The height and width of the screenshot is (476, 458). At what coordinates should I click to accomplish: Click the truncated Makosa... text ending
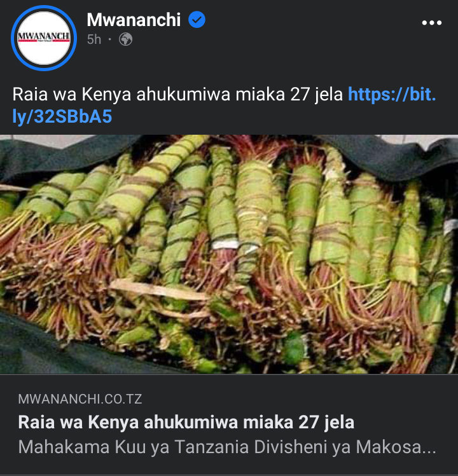(x=396, y=447)
